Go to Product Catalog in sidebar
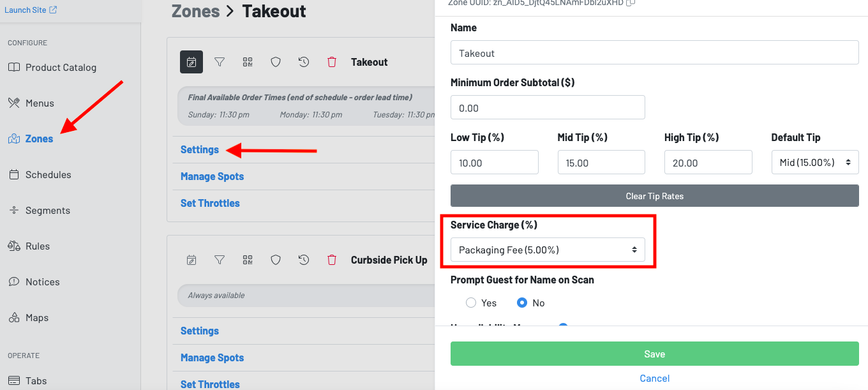The image size is (868, 390). point(61,67)
